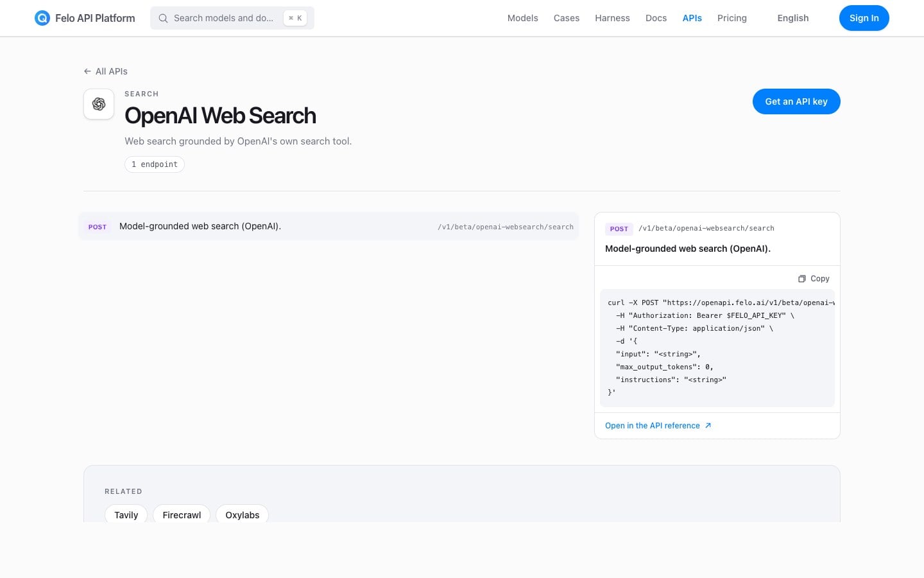Click the OpenAI logo icon

(x=99, y=104)
